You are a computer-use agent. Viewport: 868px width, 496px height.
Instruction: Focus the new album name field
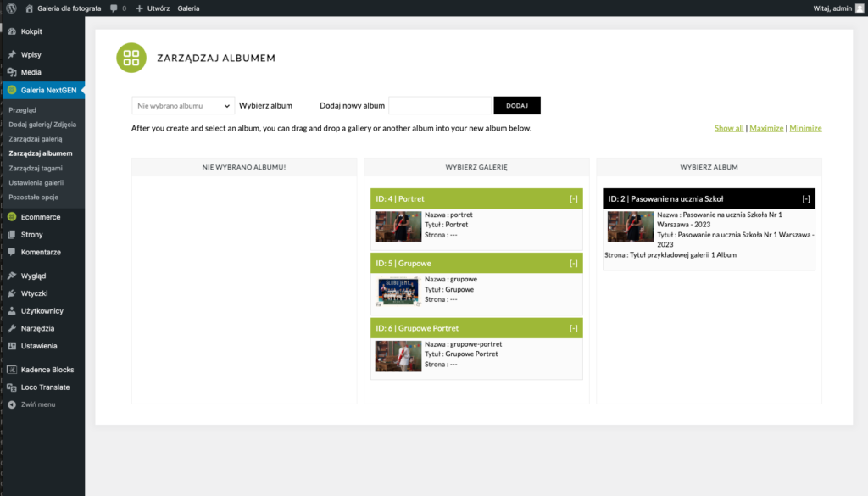tap(440, 106)
